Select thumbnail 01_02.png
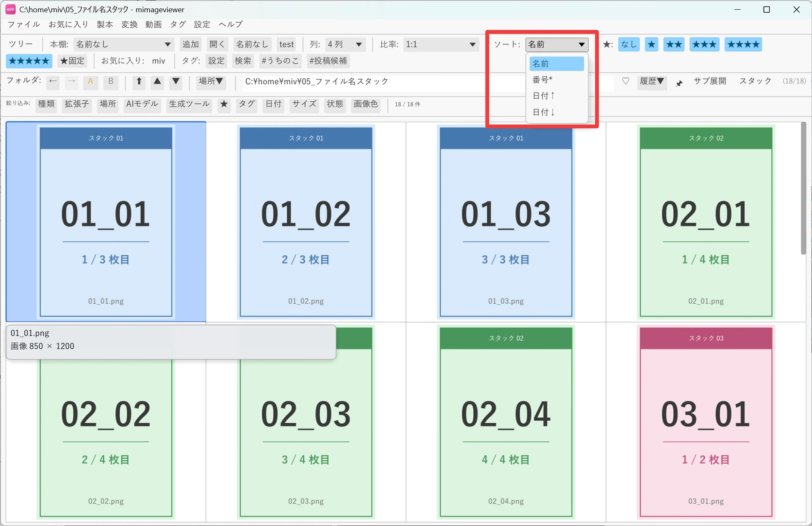 pos(306,222)
